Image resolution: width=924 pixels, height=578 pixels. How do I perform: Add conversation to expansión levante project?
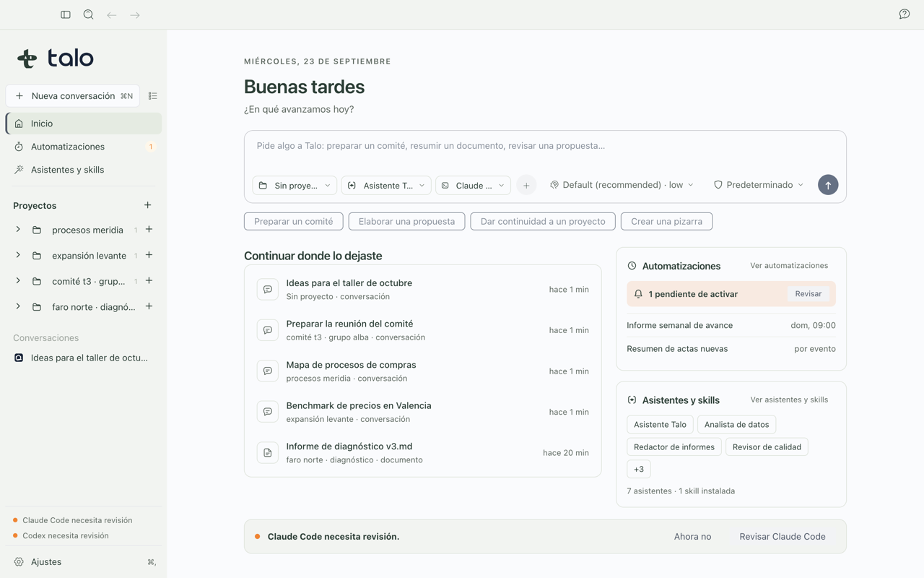(149, 255)
